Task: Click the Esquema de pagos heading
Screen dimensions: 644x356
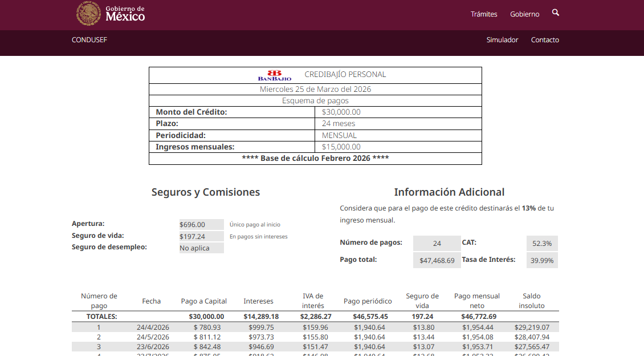Action: tap(315, 101)
